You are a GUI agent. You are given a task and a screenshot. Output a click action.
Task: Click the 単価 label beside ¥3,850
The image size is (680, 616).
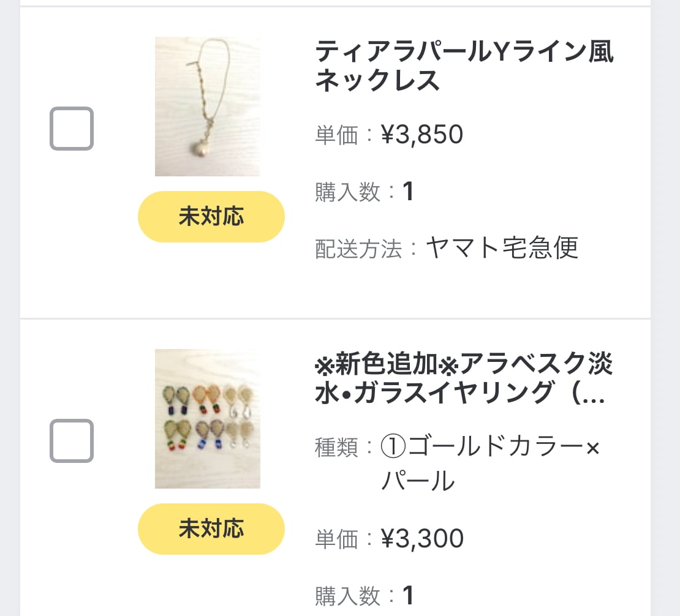click(x=336, y=135)
